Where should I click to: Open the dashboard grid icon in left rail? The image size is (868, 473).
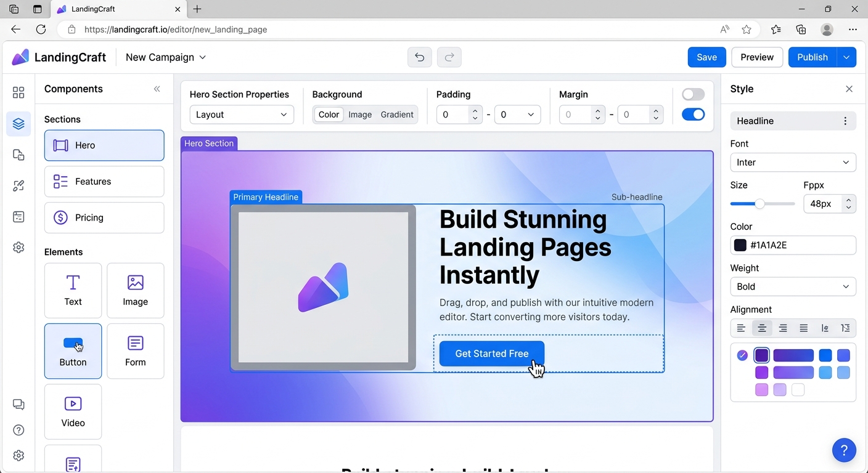pos(18,92)
